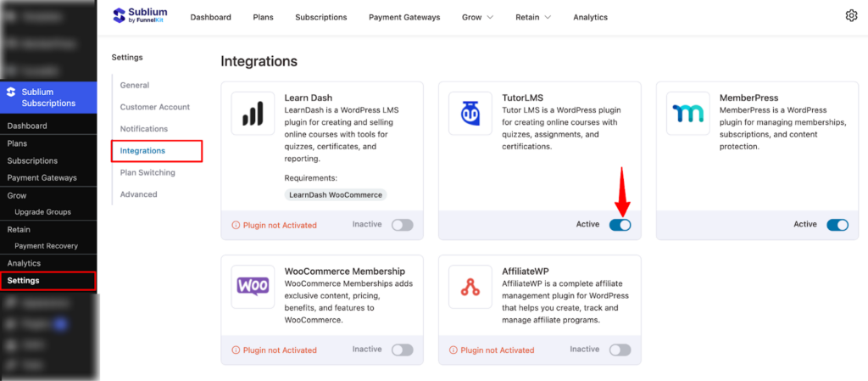868x381 pixels.
Task: Expand the Grow dropdown menu
Action: [x=477, y=17]
